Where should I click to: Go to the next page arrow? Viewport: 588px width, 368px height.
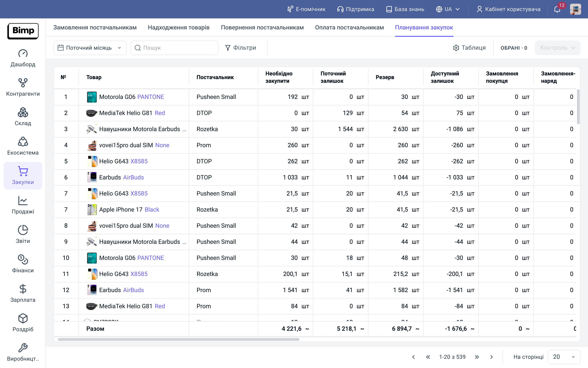pyautogui.click(x=492, y=357)
